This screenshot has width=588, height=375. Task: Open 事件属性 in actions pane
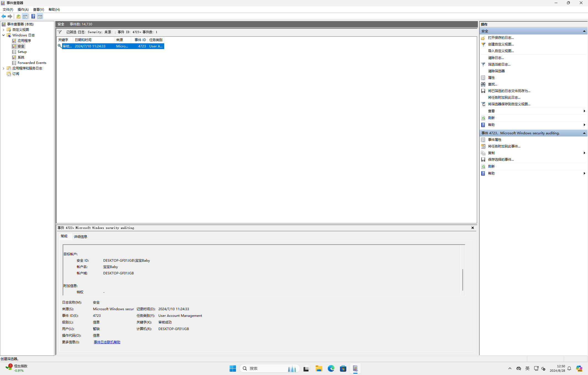(495, 140)
